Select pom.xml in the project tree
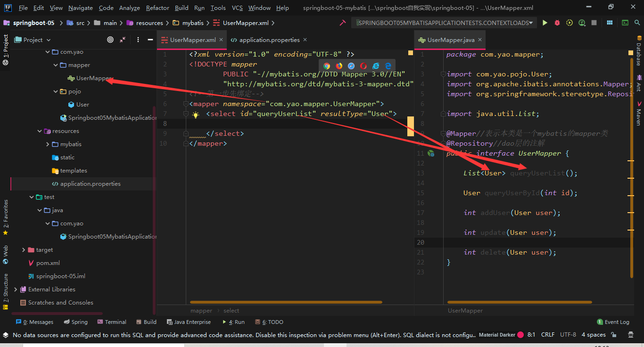The height and width of the screenshot is (347, 644). [48, 263]
